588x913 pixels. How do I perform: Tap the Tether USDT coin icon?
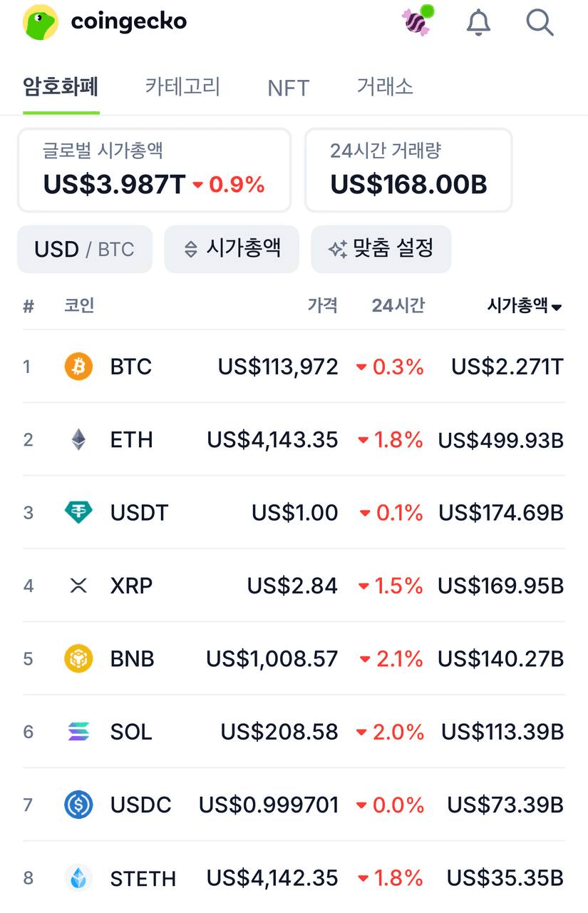click(78, 512)
